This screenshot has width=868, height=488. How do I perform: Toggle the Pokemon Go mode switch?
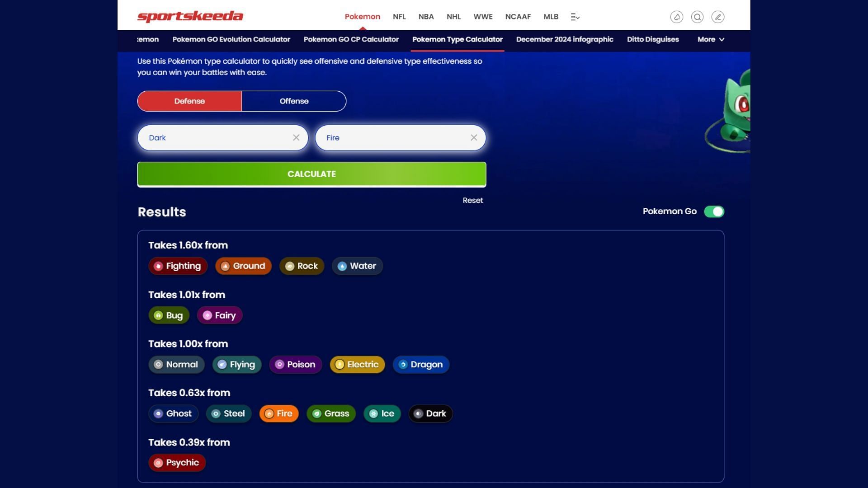click(x=714, y=211)
